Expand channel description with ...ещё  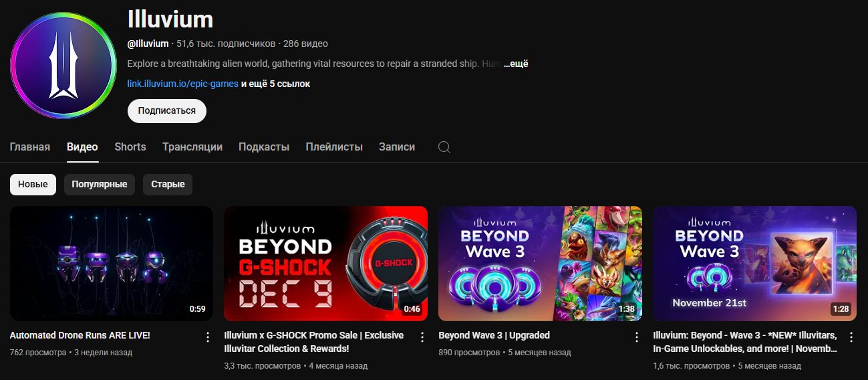[515, 64]
